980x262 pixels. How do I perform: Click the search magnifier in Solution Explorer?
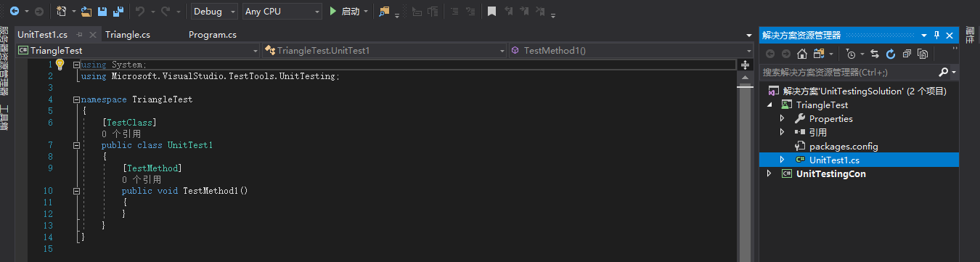944,72
